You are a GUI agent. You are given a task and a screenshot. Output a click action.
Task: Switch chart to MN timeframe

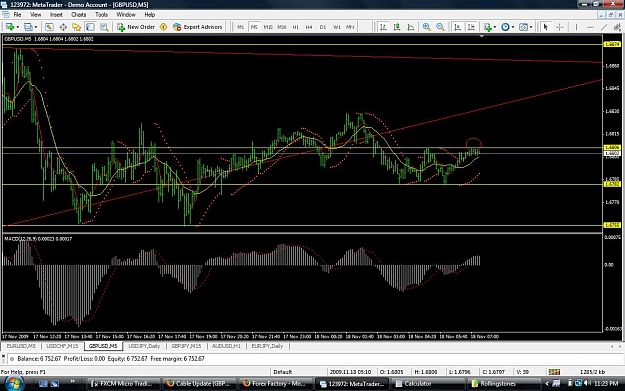coord(350,27)
